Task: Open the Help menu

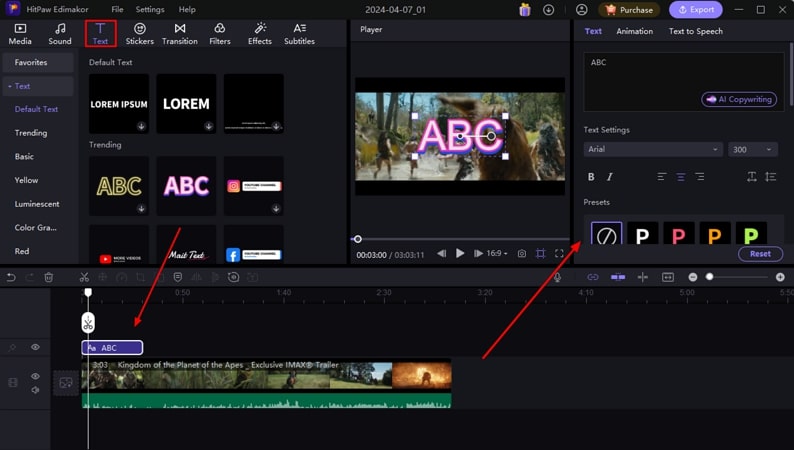Action: click(187, 9)
